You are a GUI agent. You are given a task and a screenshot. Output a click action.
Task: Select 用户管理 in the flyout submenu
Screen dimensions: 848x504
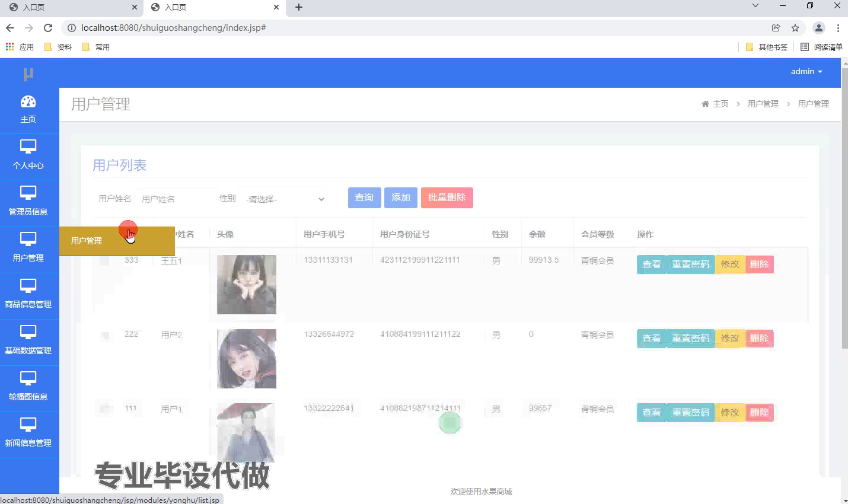tap(117, 241)
